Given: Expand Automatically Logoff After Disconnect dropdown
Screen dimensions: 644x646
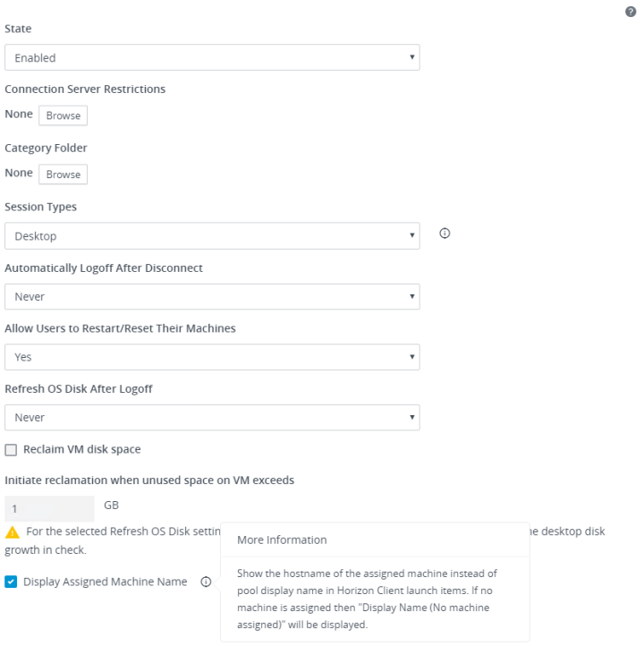Looking at the screenshot, I should [x=212, y=296].
